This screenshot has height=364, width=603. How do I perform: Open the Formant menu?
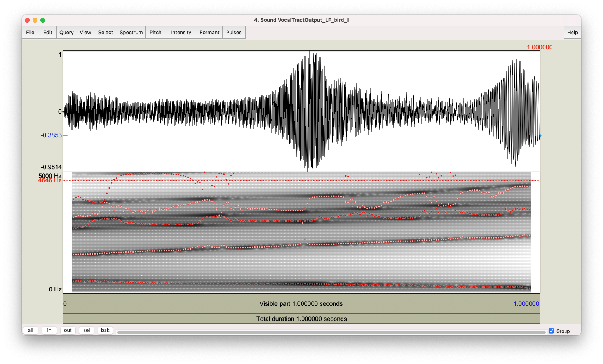pos(209,33)
